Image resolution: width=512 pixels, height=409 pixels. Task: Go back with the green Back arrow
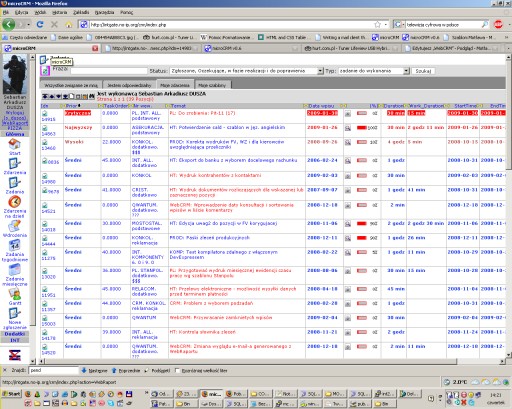click(9, 24)
